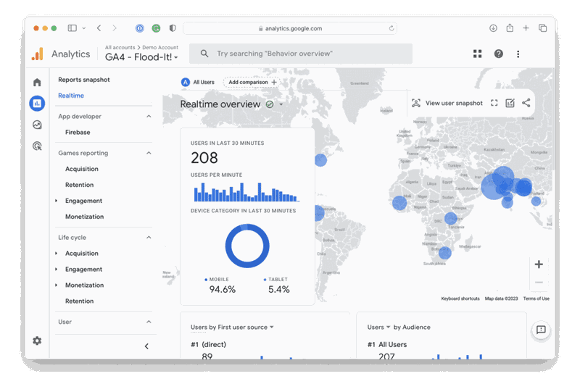Viewport: 580px width, 392px height.
Task: Open the Explore icon in left rail
Action: click(x=37, y=125)
